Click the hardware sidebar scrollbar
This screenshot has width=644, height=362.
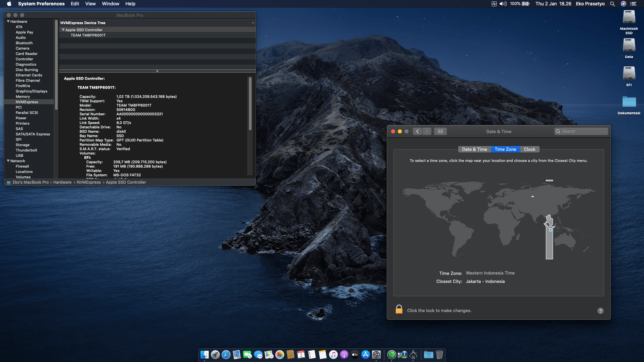pos(56,65)
